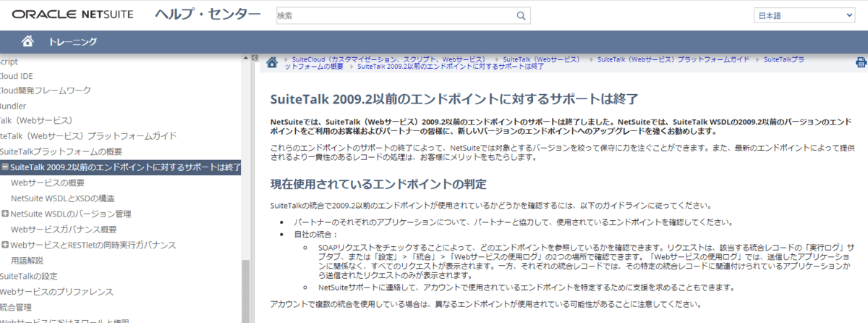Viewport: 868px width, 323px height.
Task: Click the 自社の統合: bullet text
Action: (318, 235)
